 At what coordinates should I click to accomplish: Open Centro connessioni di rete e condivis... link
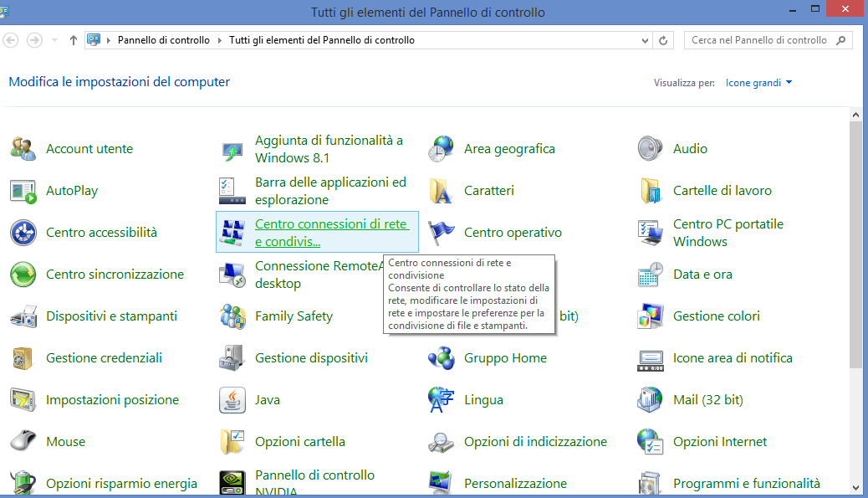coord(332,233)
